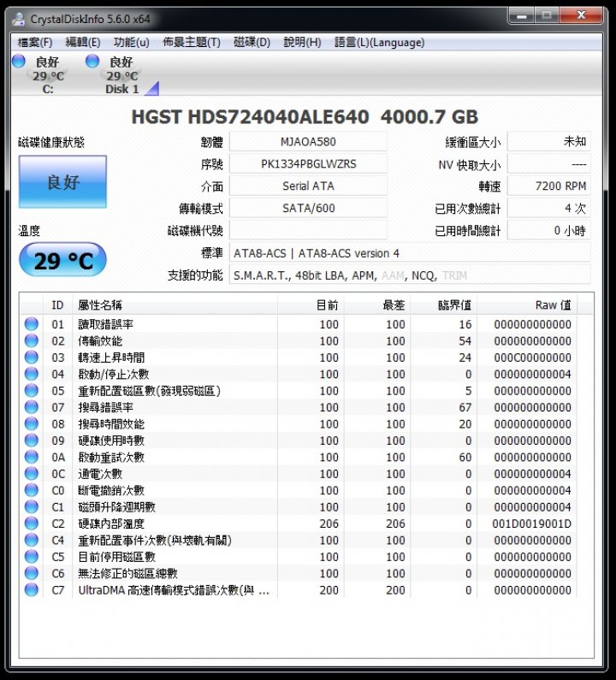The image size is (616, 680).
Task: Click the supported features field S.M.A.R.T., 48bit LBA
Action: click(410, 275)
